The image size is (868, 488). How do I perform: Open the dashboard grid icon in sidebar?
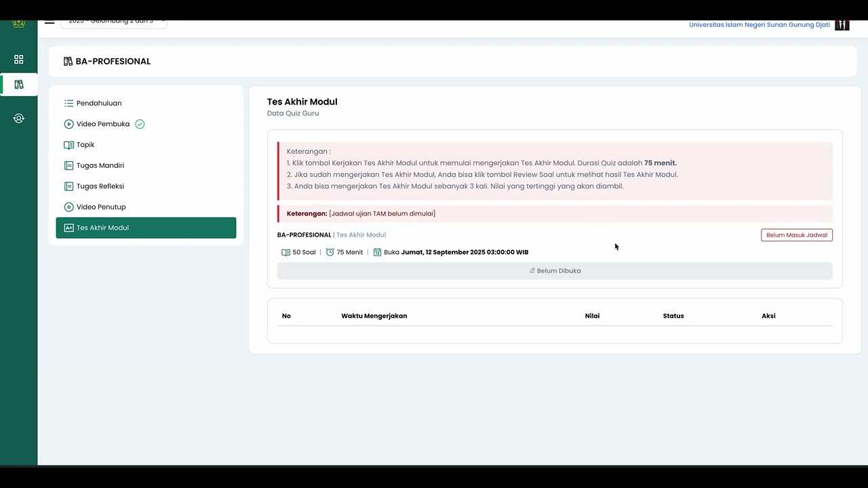[19, 60]
